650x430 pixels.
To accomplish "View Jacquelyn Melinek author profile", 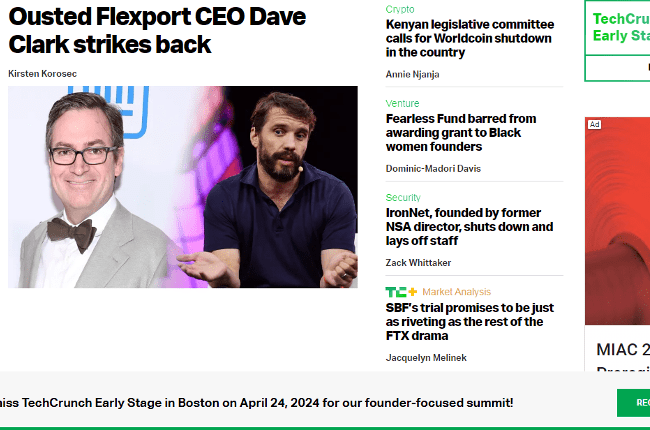I will [426, 358].
